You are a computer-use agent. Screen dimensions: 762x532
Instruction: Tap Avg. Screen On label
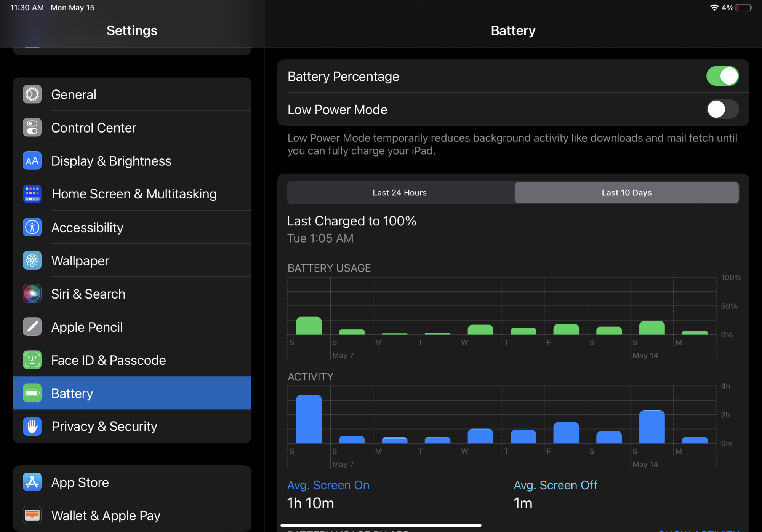coord(328,485)
